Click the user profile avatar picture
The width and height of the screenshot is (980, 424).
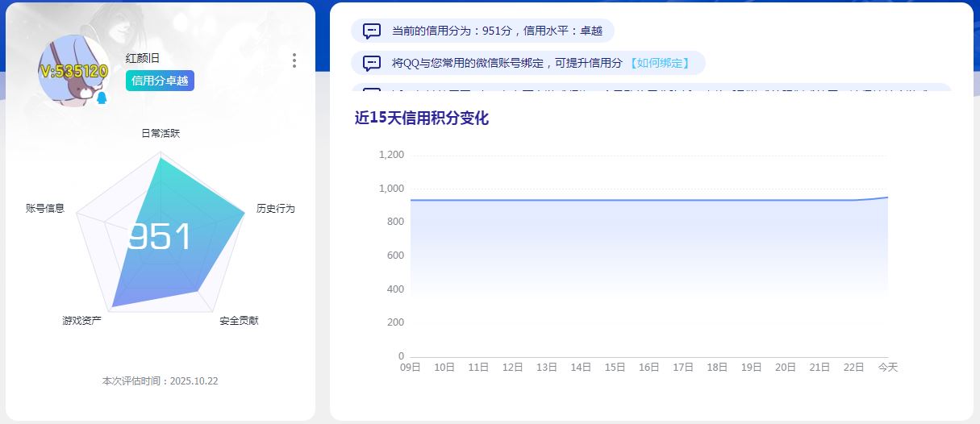click(73, 70)
